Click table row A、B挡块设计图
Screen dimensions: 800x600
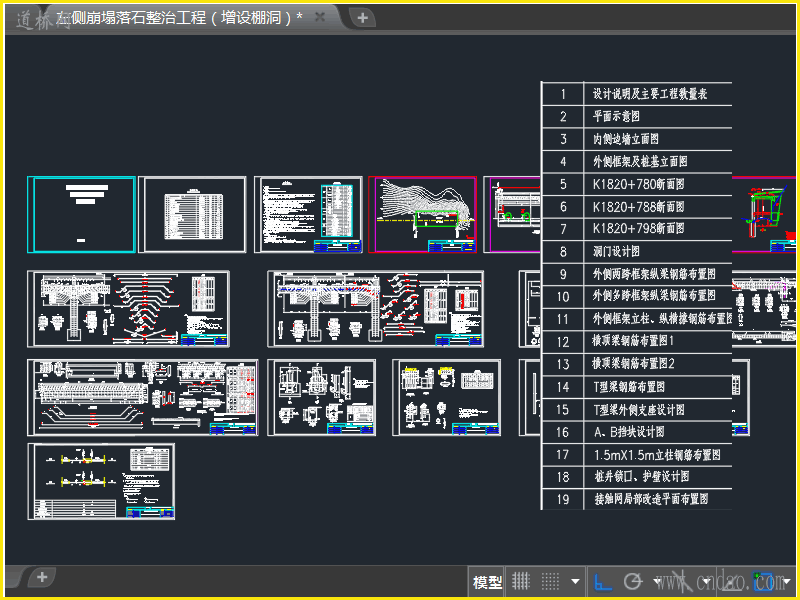[x=637, y=432]
